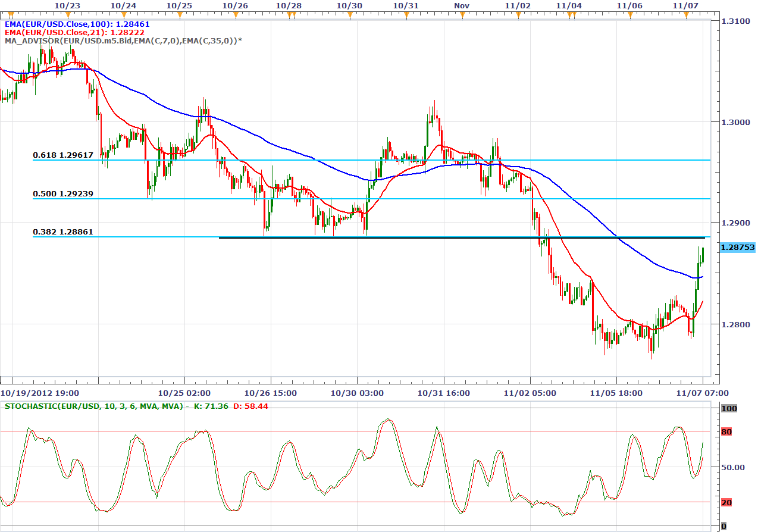Click the 0.618 Fibonacci level label

pyautogui.click(x=63, y=155)
